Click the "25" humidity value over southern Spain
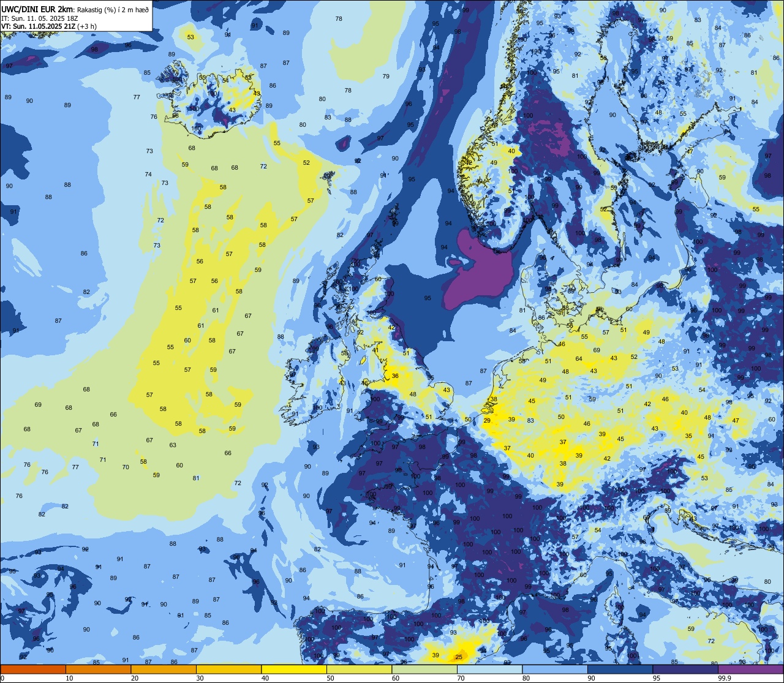 click(x=459, y=657)
